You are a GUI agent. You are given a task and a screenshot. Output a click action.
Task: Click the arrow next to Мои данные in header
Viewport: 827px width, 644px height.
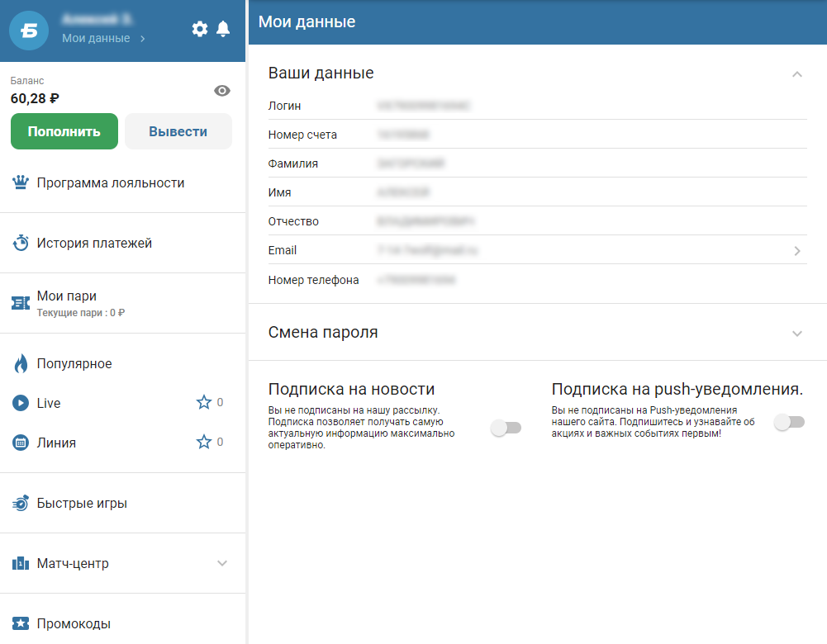[142, 39]
